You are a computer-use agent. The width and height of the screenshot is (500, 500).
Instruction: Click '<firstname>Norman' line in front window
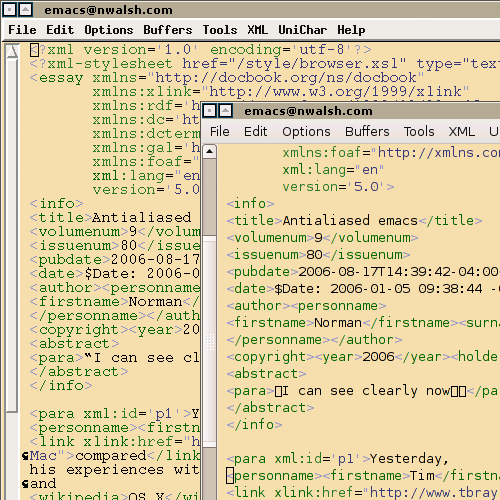coord(363,323)
